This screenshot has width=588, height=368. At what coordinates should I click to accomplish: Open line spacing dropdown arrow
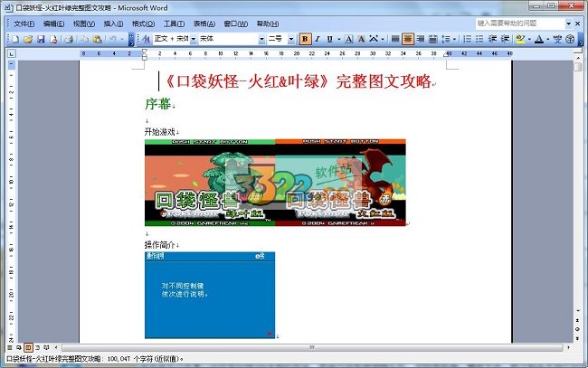coord(454,39)
